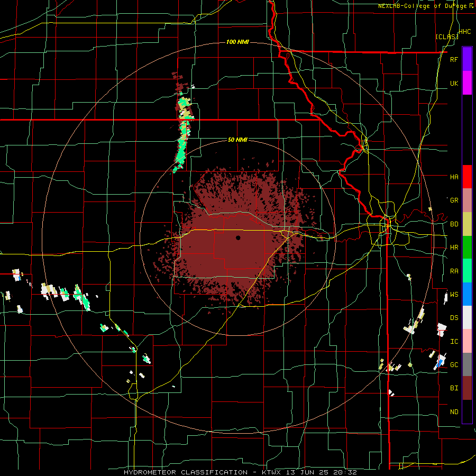This screenshot has height=476, width=476.
Task: Click the "50 NMI" range ring label
Action: tap(237, 140)
